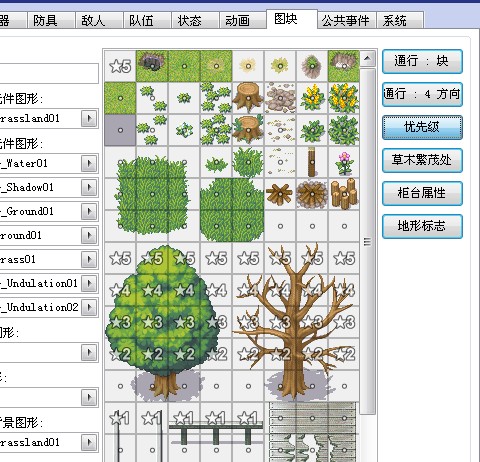This screenshot has width=480, height=462.
Task: Toggle leftmost ★3 tile of green tree
Action: coord(120,322)
